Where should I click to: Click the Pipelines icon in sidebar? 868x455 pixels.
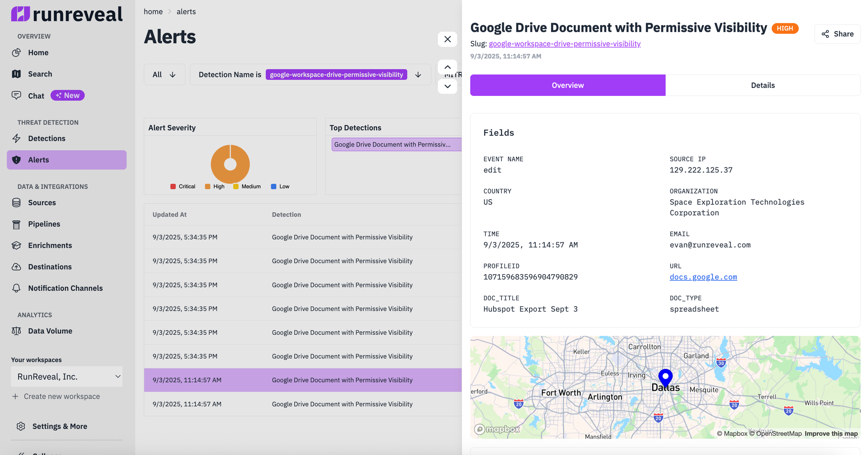click(x=16, y=224)
